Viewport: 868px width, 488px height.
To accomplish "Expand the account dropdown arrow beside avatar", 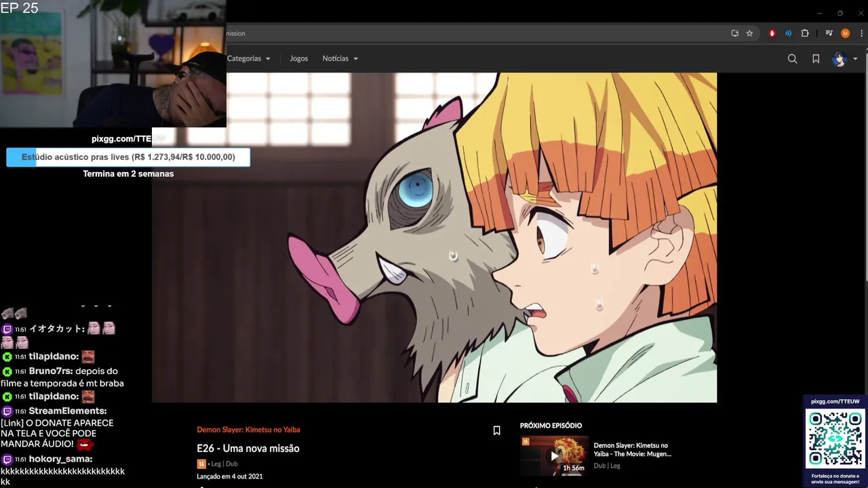I will [855, 59].
